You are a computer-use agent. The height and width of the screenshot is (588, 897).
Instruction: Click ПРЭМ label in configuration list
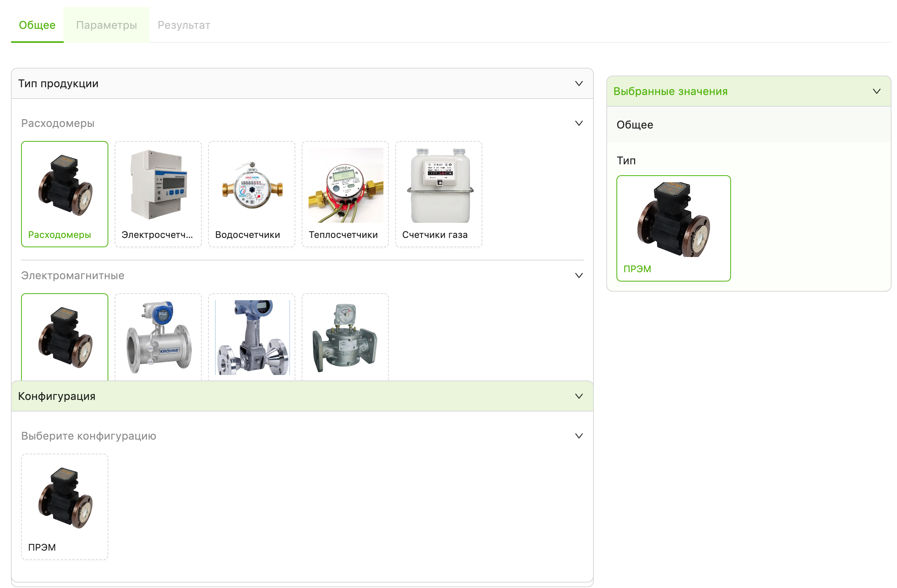tap(42, 548)
